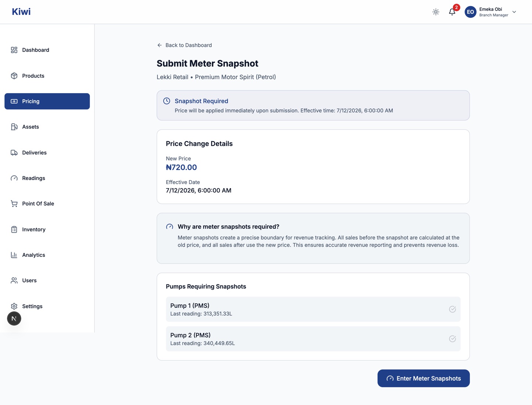532x405 pixels.
Task: Click the Products box icon
Action: (x=14, y=76)
